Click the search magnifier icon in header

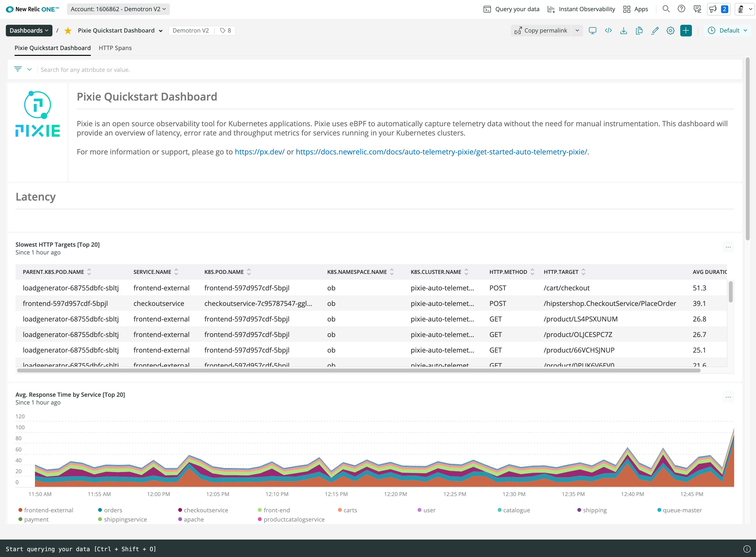pos(666,9)
